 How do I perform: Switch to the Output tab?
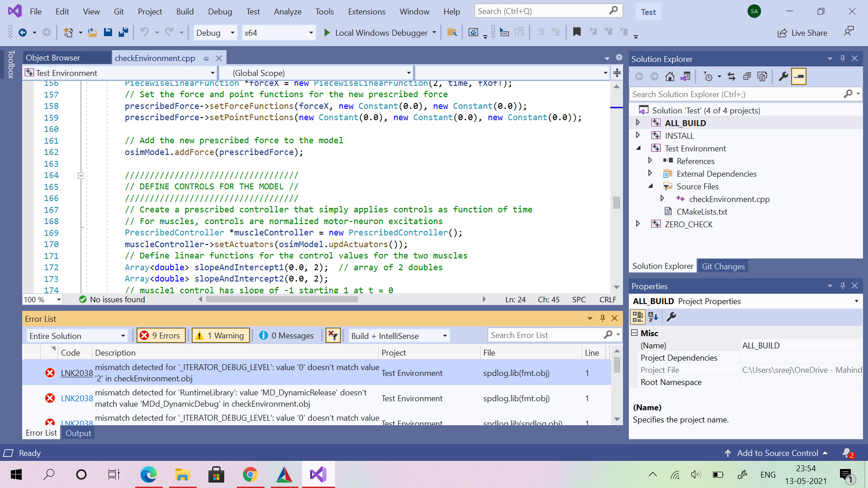click(78, 432)
